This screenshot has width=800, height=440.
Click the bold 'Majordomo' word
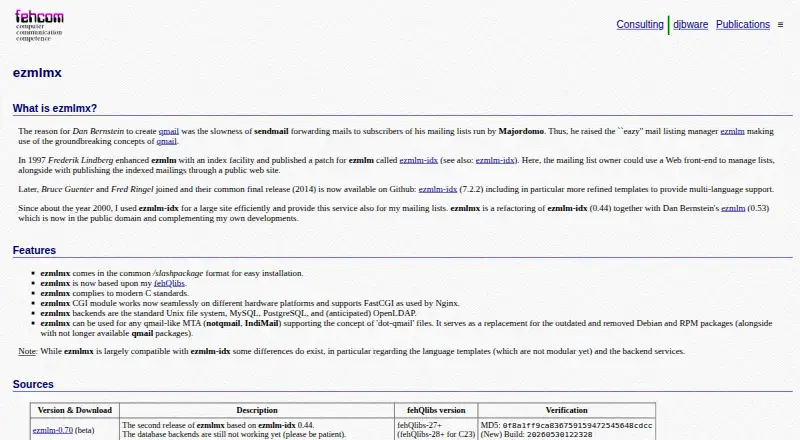coord(521,131)
